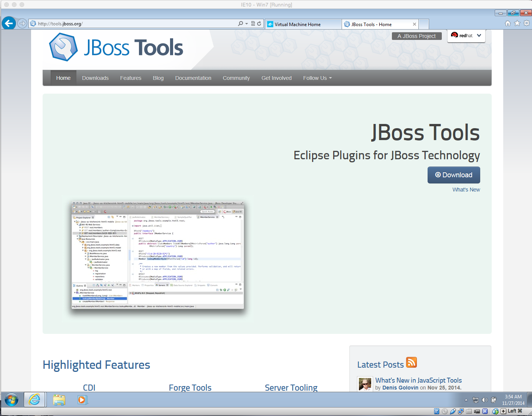This screenshot has height=416, width=532.
Task: Click the VirtualBox keyboard capture arrow indicator
Action: click(504, 411)
